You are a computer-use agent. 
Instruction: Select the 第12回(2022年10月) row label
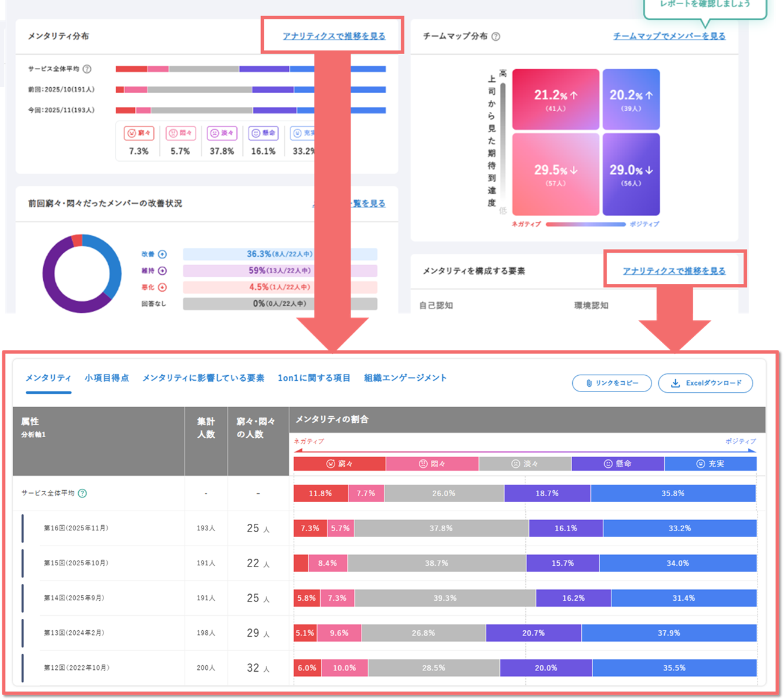(76, 668)
